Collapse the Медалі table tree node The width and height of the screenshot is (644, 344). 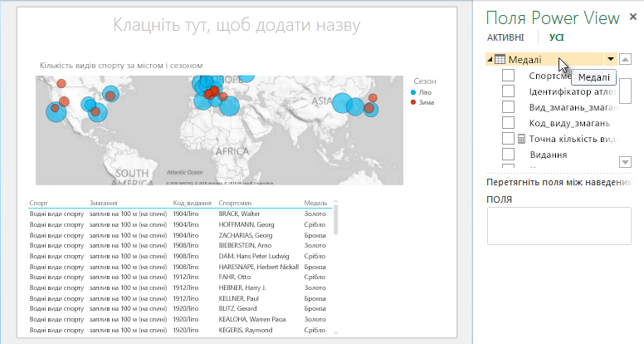(490, 60)
